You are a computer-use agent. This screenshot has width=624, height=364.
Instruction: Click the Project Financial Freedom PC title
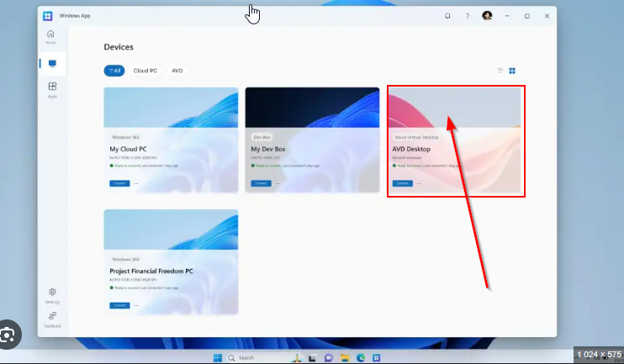[151, 271]
